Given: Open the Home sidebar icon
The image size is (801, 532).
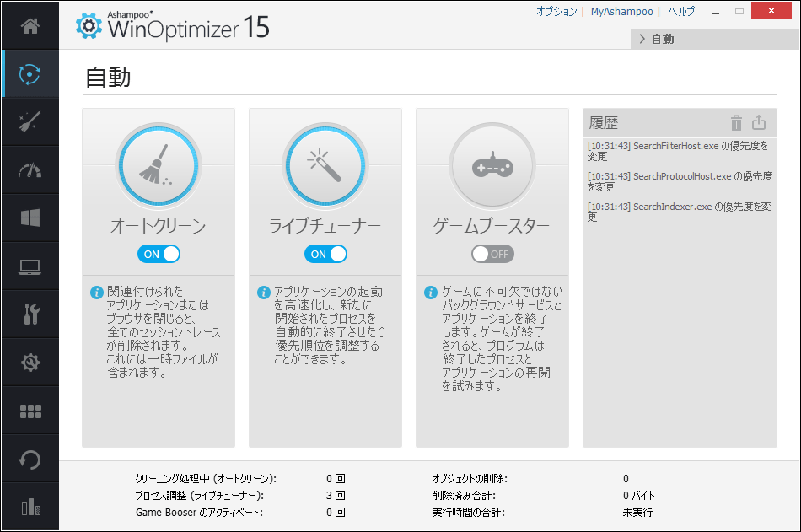Looking at the screenshot, I should (x=30, y=25).
